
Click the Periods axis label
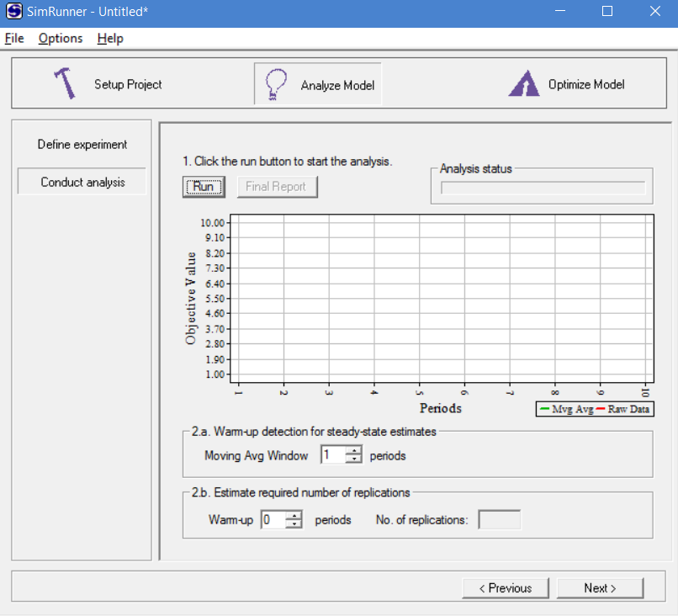[x=441, y=408]
